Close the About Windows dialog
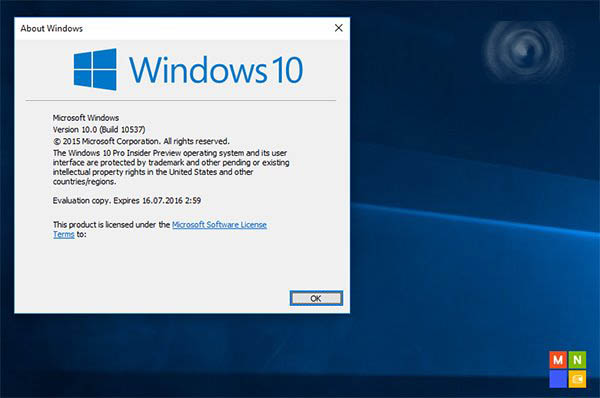 click(339, 28)
